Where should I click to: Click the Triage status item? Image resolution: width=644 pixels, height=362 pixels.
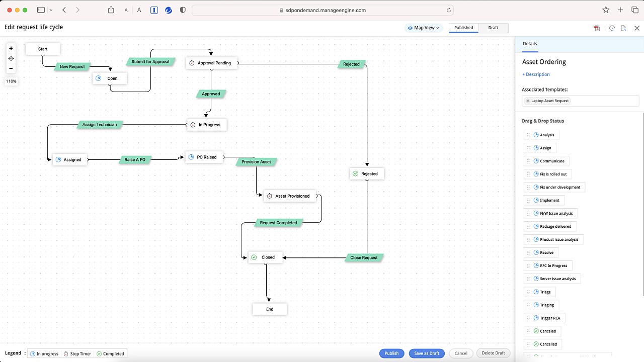[540, 292]
